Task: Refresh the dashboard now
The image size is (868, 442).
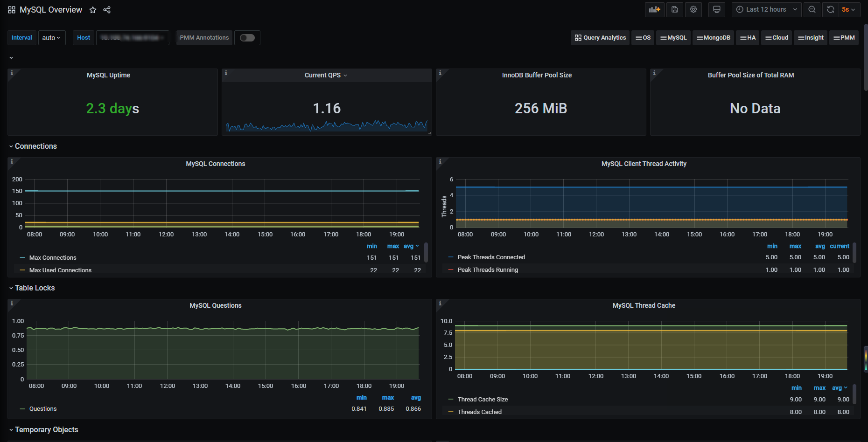Action: click(830, 9)
